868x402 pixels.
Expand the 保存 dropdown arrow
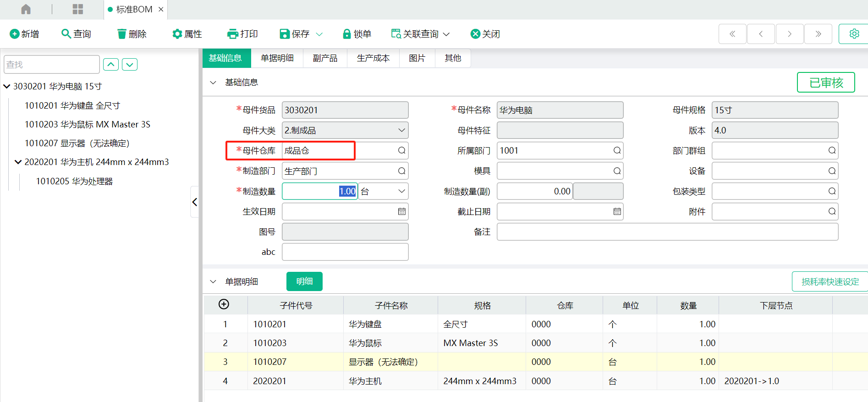click(x=319, y=34)
